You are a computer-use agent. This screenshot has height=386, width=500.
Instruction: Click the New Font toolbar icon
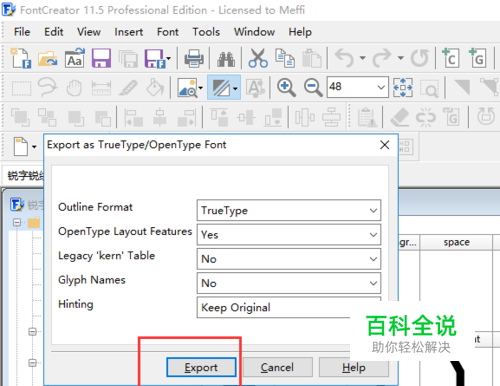point(21,58)
